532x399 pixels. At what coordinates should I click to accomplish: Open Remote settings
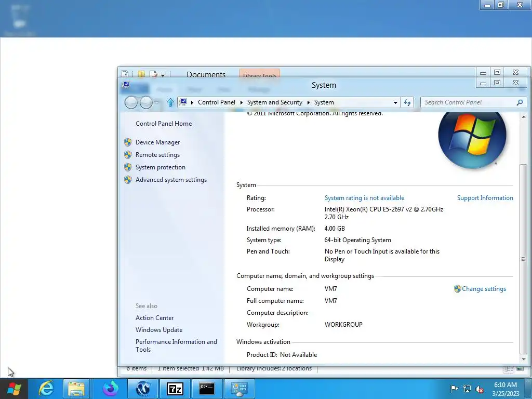[x=158, y=155]
